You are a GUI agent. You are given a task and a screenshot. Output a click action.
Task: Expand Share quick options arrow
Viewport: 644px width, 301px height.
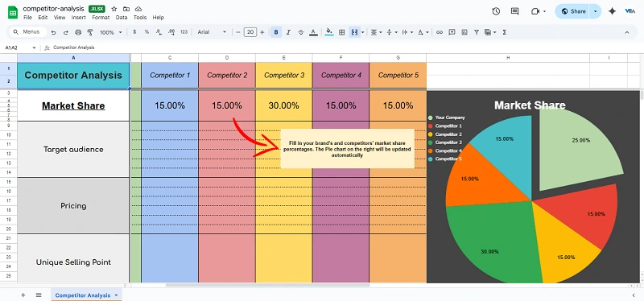tap(596, 11)
